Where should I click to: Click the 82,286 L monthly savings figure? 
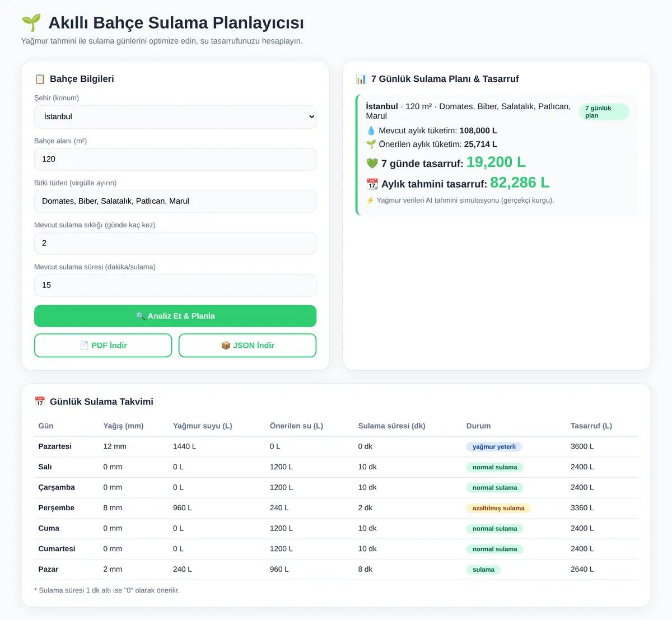[x=520, y=183]
